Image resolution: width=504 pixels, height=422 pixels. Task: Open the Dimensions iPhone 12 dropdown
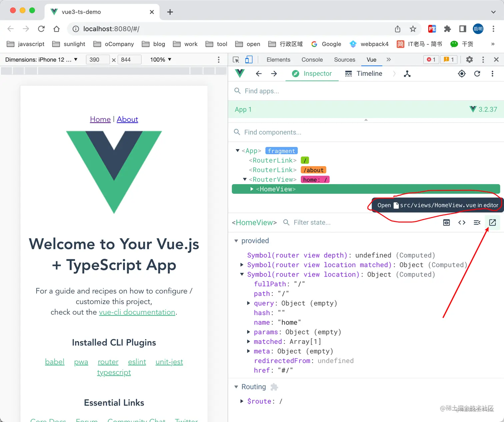(41, 60)
